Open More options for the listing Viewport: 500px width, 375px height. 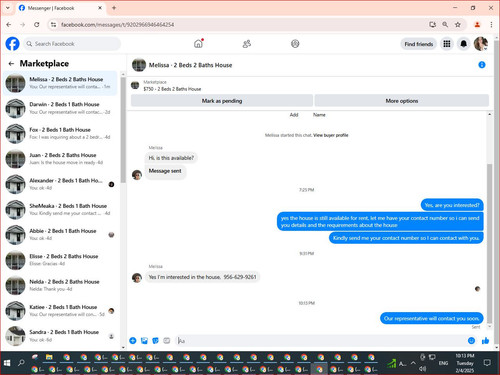click(402, 101)
